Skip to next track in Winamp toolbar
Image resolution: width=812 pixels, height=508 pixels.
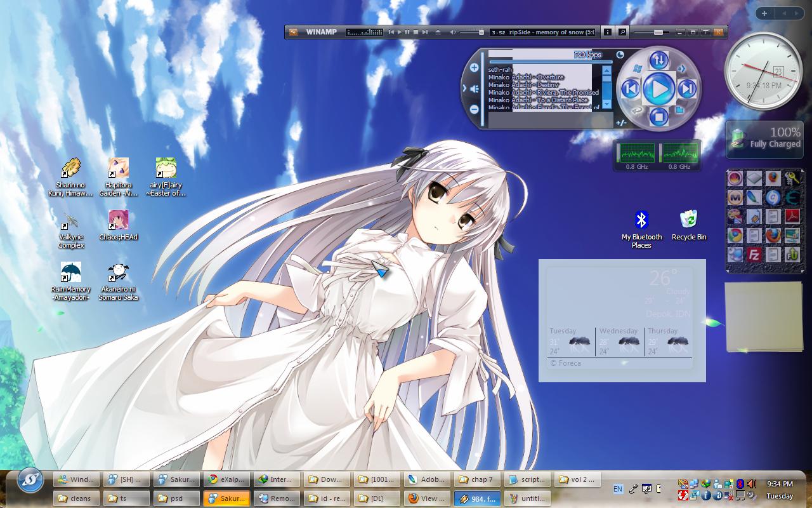424,32
